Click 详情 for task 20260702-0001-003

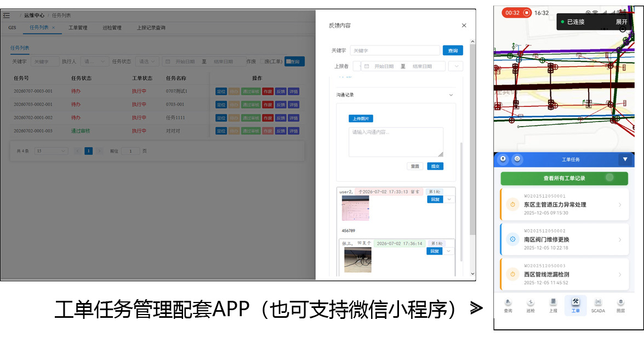pyautogui.click(x=293, y=131)
